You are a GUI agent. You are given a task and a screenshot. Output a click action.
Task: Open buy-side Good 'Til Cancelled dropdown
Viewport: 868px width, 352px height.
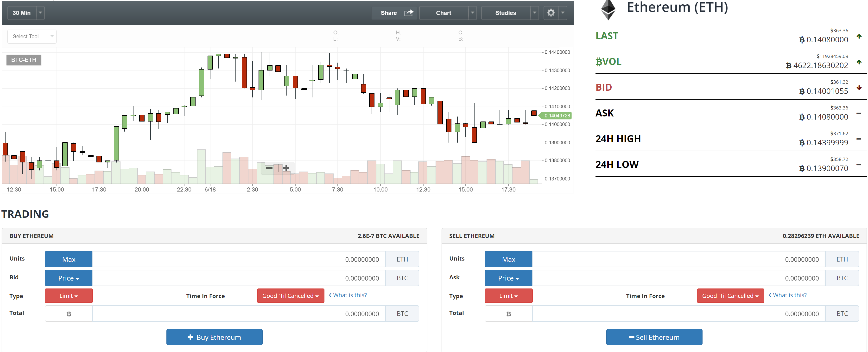(x=290, y=296)
